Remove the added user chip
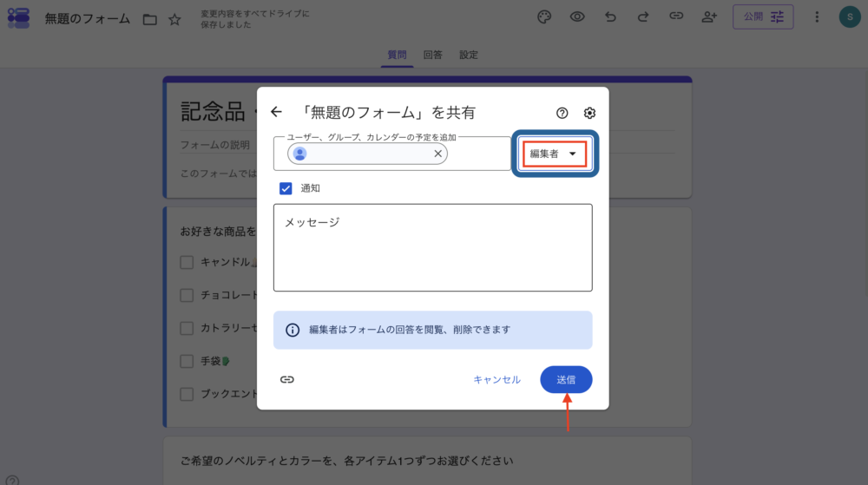This screenshot has height=485, width=868. click(x=437, y=154)
